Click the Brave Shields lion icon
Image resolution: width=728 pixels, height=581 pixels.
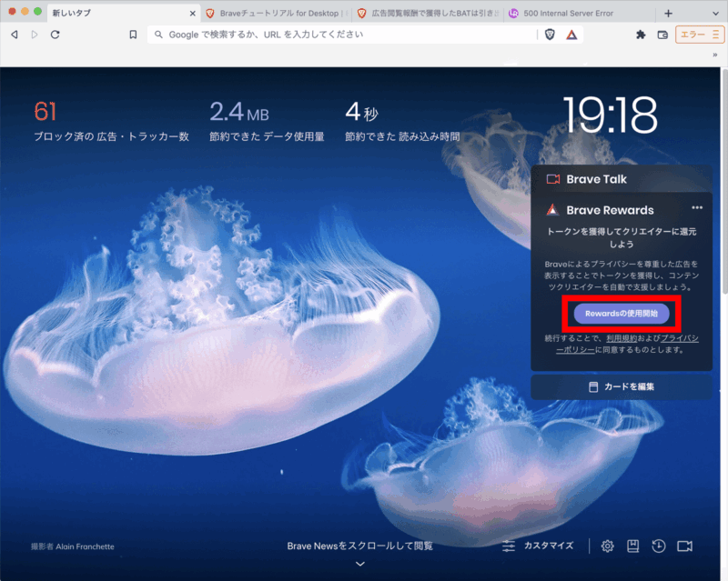[x=550, y=35]
